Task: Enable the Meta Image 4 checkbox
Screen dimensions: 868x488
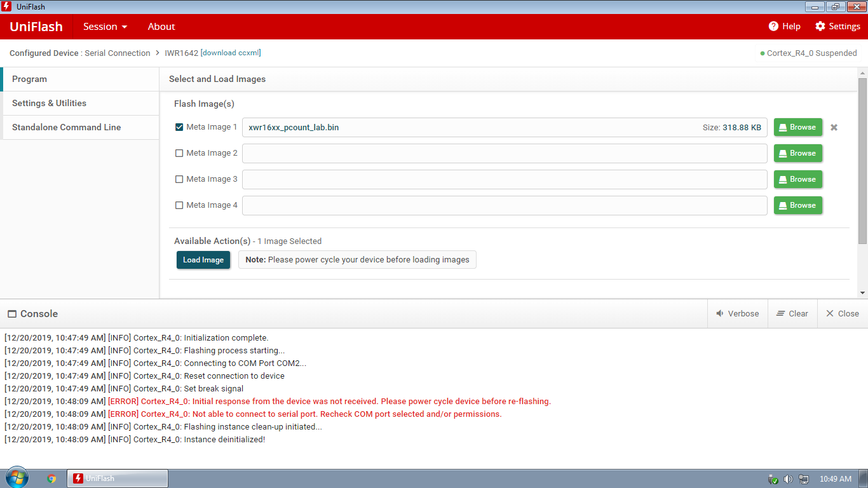Action: tap(179, 205)
